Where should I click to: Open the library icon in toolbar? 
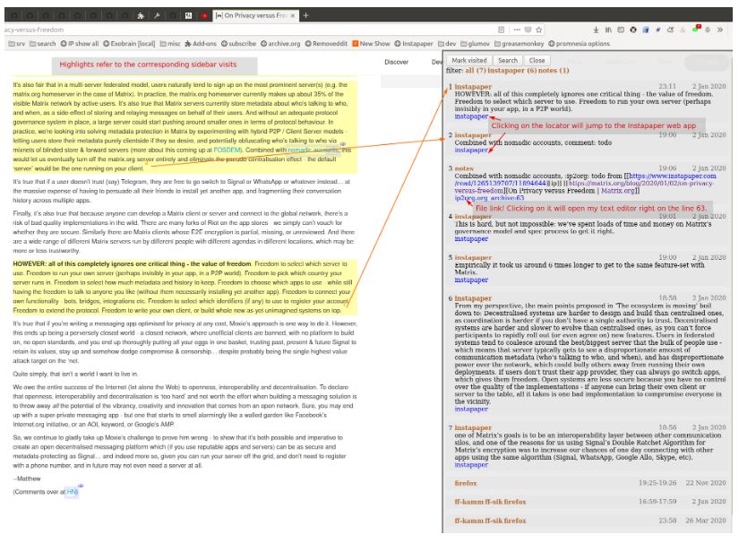tap(608, 30)
